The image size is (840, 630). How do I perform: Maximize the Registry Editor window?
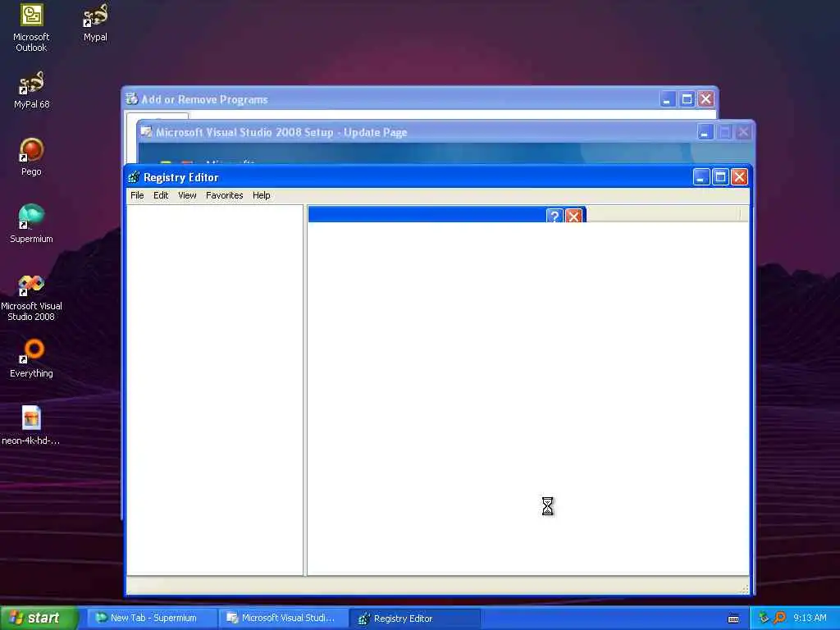[x=720, y=177]
